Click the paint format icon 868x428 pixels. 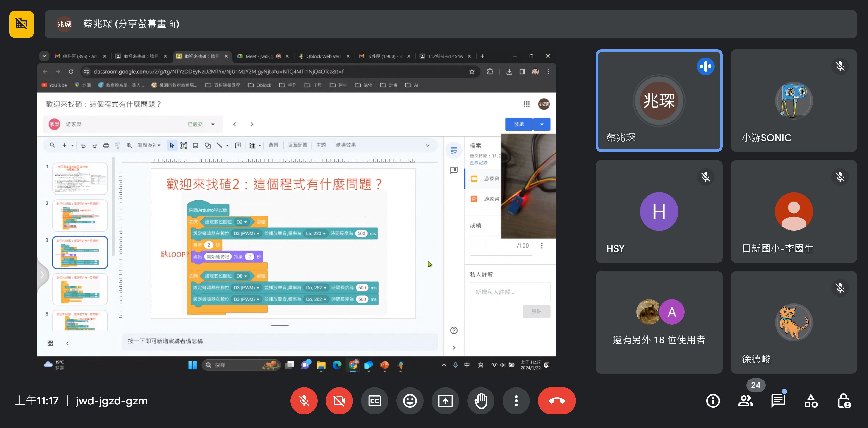pyautogui.click(x=117, y=145)
